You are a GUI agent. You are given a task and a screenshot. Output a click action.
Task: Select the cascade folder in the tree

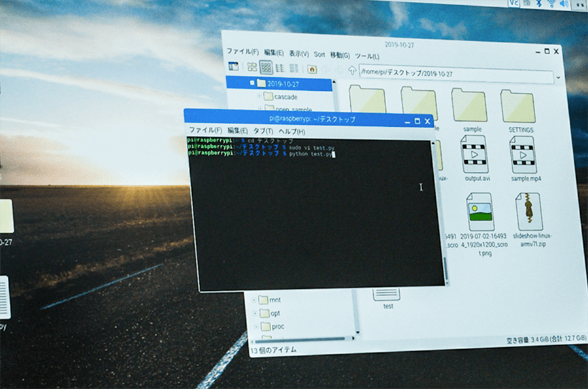coord(281,97)
